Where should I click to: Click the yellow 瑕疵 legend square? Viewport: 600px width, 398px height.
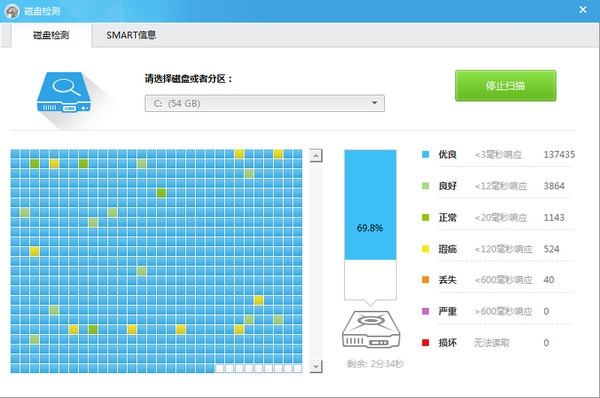[x=425, y=249]
